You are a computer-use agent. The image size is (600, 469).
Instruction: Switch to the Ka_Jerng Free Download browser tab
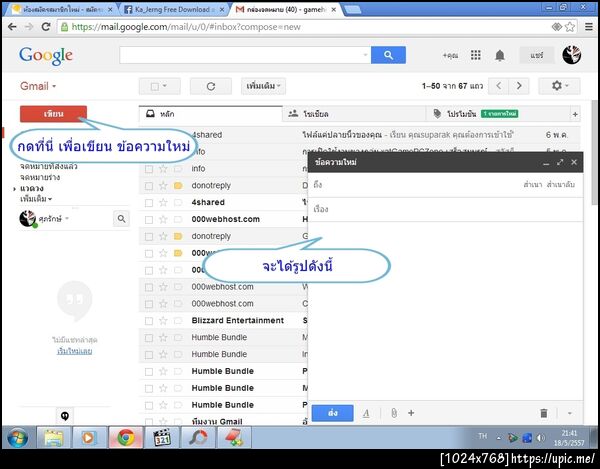click(173, 10)
